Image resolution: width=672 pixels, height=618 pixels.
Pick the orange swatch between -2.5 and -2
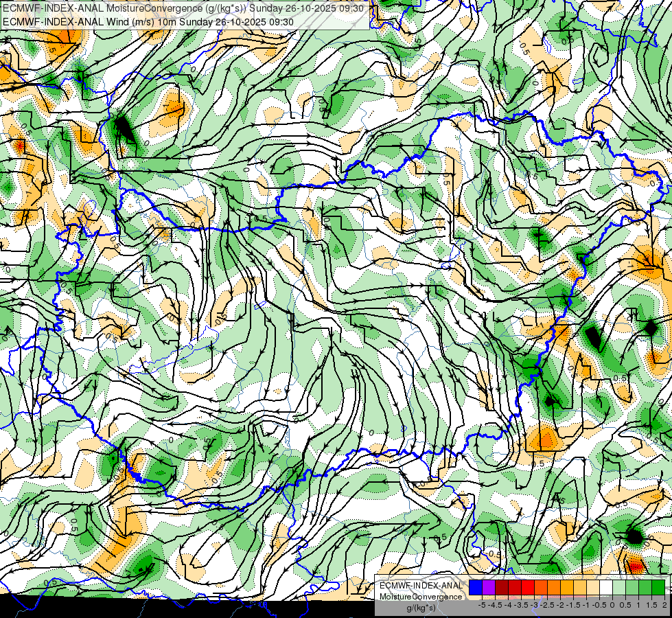click(554, 588)
